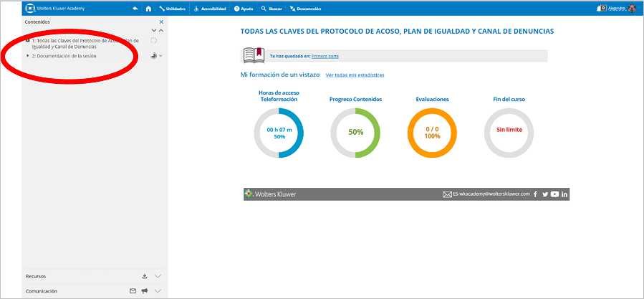Expand unit 2 triangle Documentación de la sesión
644x299 pixels.
(x=27, y=55)
